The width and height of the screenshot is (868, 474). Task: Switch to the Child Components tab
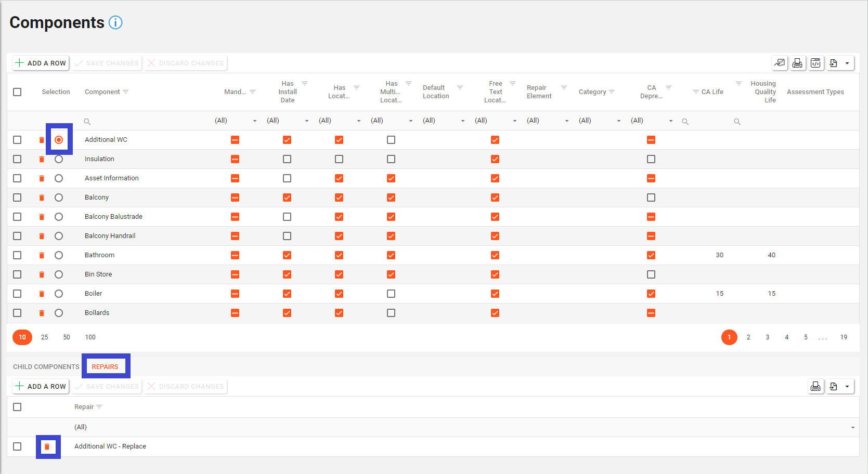(46, 367)
